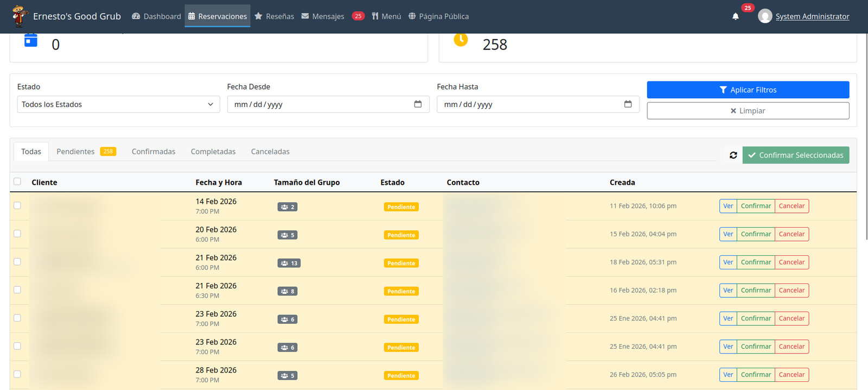
Task: Check the 21 Feb 6:00 PM reservation row
Action: 17,262
